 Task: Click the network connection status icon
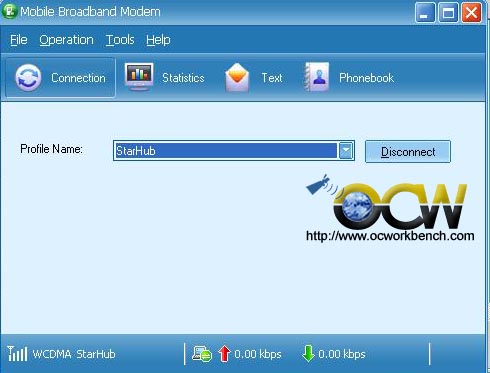202,354
